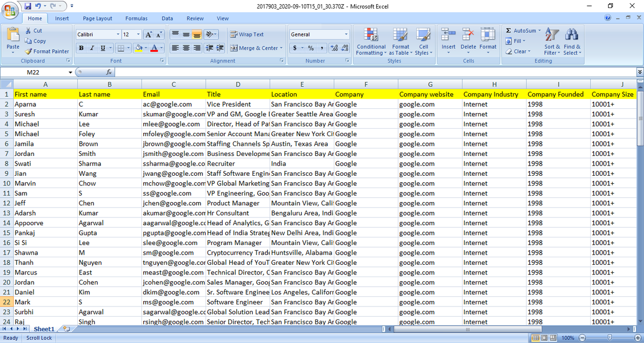Undo the last action
Image resolution: width=644 pixels, height=343 pixels.
click(x=39, y=6)
